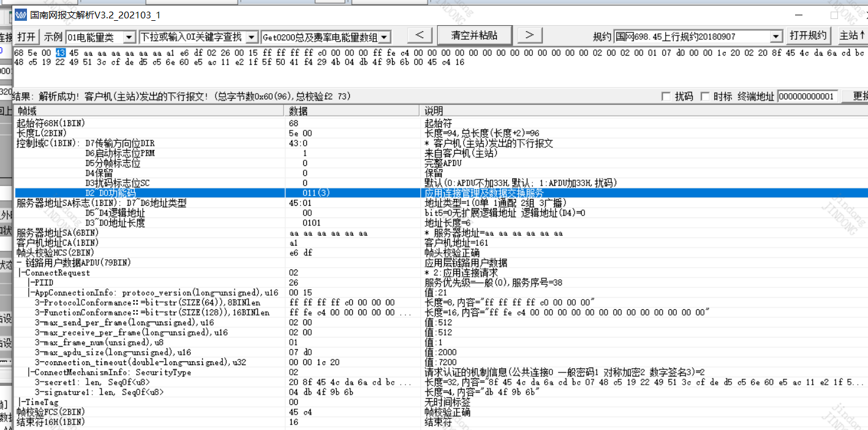
Task: Select the D5~D4逻辑地址 row
Action: [x=440, y=213]
